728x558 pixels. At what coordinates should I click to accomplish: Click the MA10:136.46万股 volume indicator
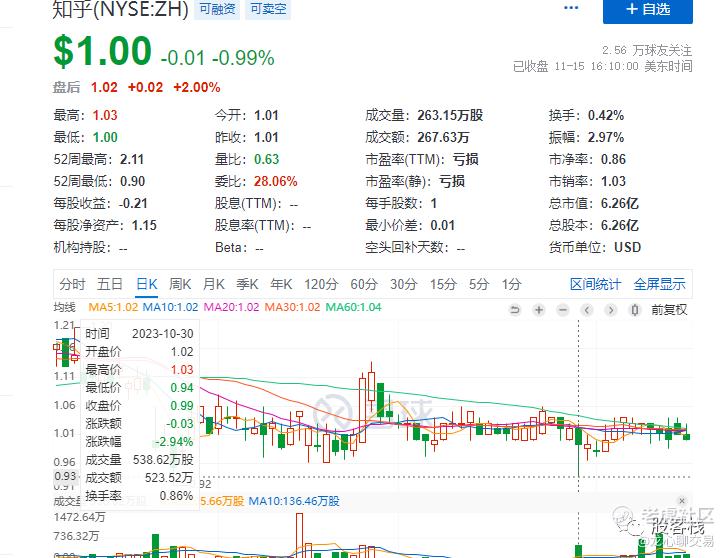[x=294, y=501]
